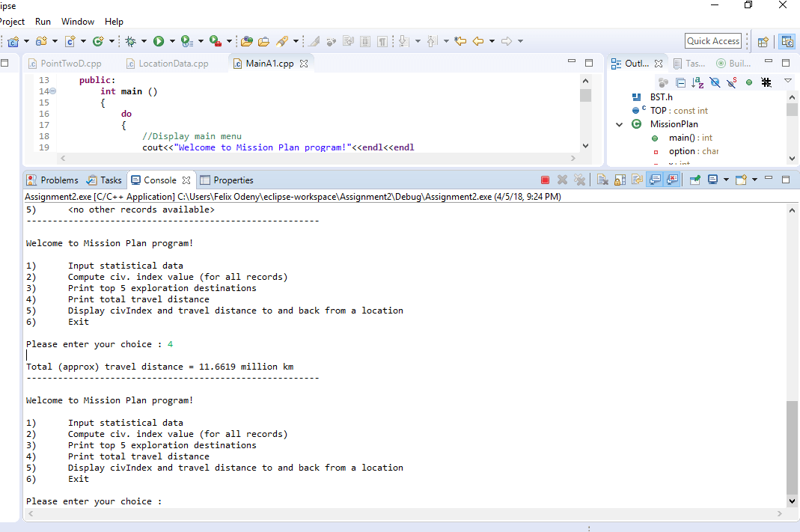Screen dimensions: 800x532
Task: Collapse all items in the Outline view
Action: pos(680,82)
